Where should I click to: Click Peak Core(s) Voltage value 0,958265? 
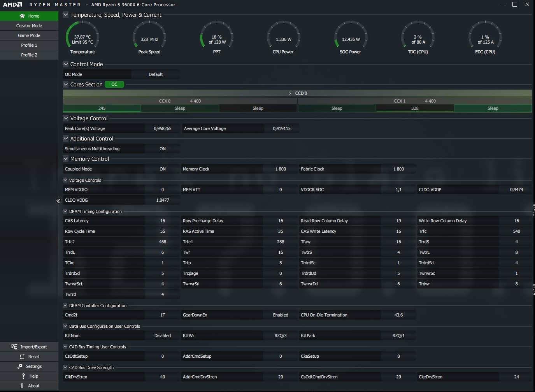coord(163,128)
